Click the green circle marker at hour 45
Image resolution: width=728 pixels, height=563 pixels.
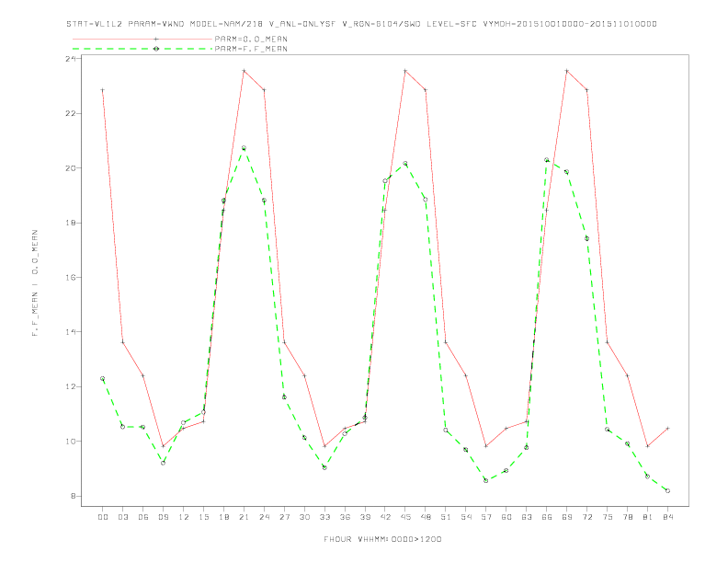click(x=405, y=164)
